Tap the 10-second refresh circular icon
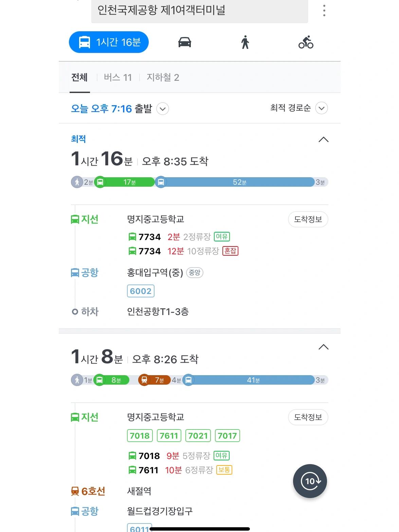The width and height of the screenshot is (399, 532). coord(310,481)
